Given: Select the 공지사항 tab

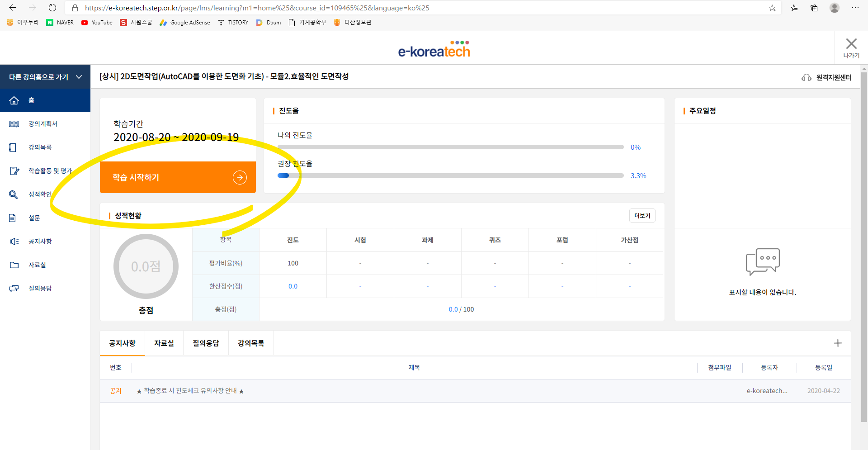Looking at the screenshot, I should [x=122, y=343].
